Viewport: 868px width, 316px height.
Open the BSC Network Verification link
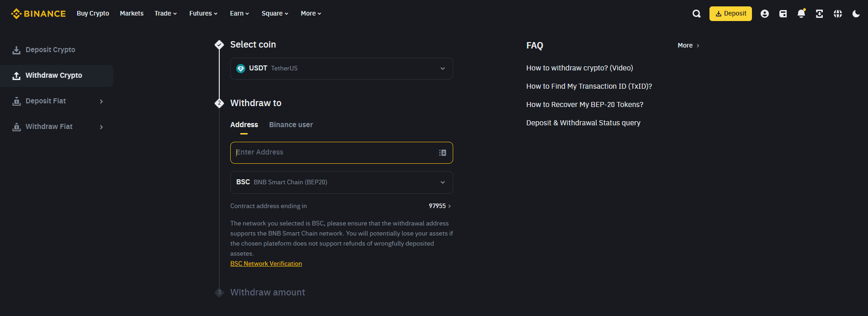(266, 264)
